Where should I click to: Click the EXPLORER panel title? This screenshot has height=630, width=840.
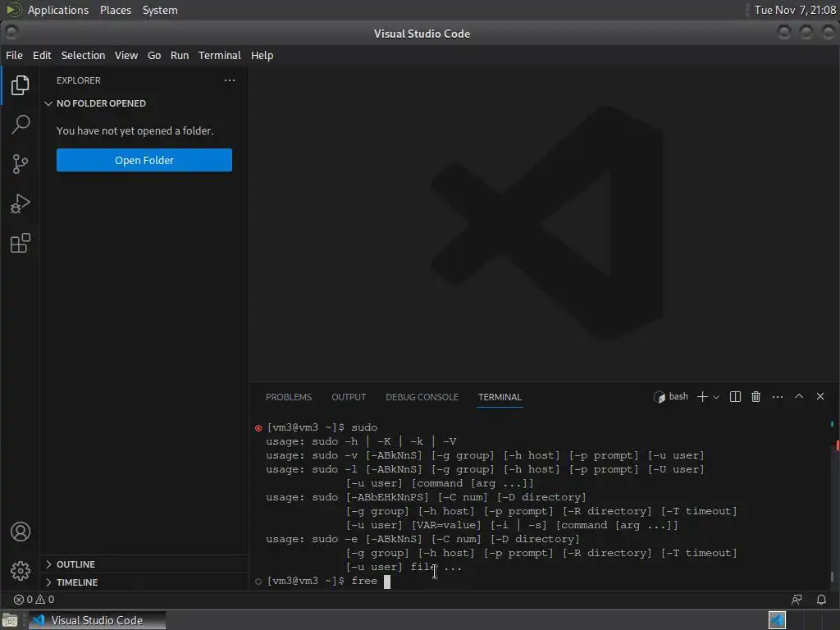tap(79, 80)
